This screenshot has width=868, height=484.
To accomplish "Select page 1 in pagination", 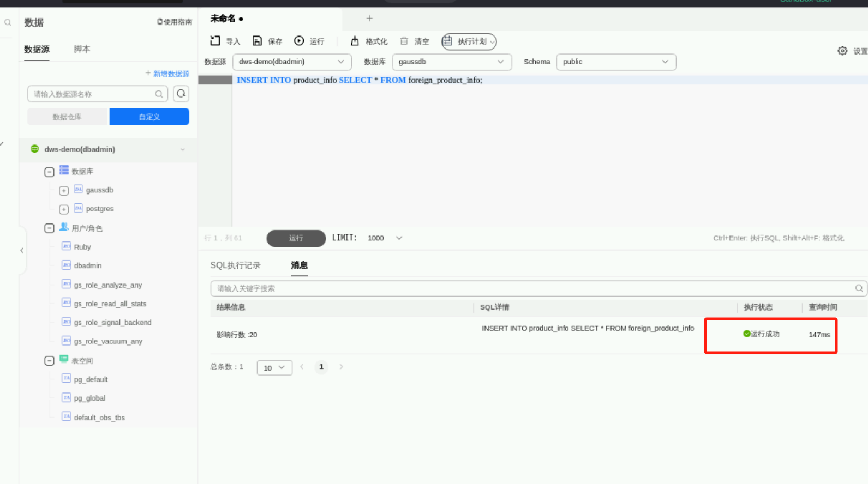I will [321, 367].
